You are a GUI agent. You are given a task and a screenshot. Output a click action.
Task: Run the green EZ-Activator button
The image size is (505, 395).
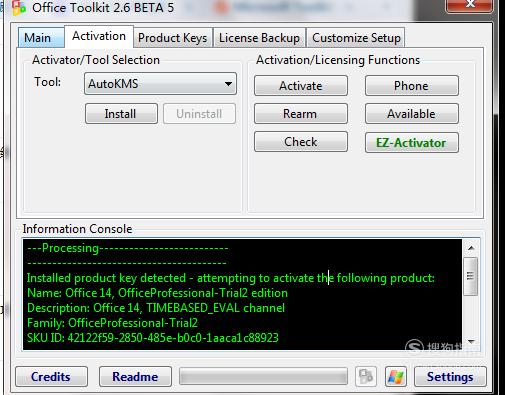click(412, 143)
